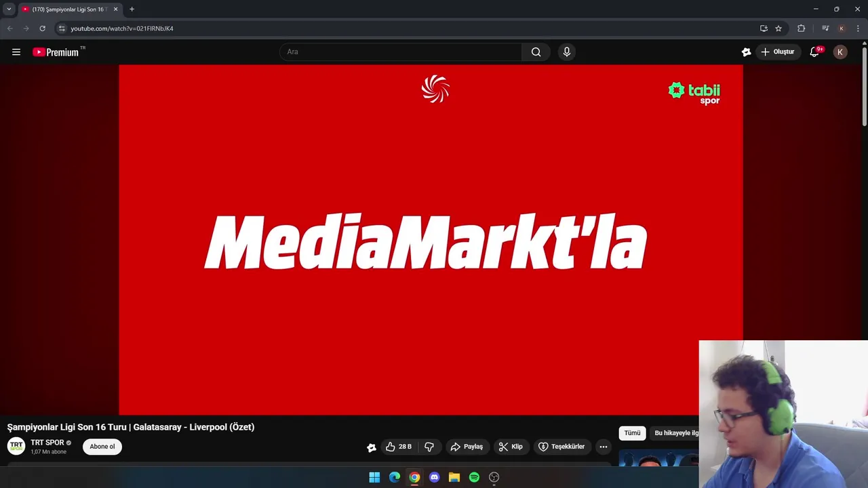Open TRT SPOR channel avatar
Viewport: 868px width, 488px height.
pos(16,446)
